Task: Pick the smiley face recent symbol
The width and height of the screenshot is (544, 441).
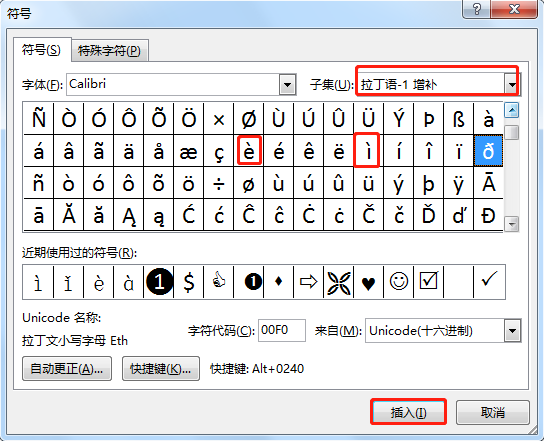Action: 398,282
